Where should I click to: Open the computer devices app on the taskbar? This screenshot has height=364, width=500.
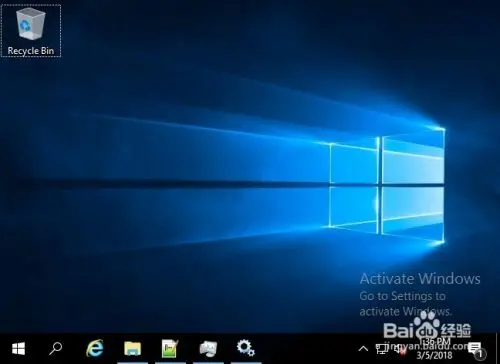click(208, 349)
